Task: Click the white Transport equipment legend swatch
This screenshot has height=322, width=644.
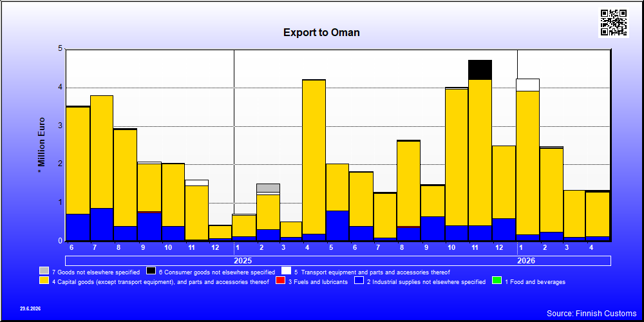Action: [x=287, y=271]
